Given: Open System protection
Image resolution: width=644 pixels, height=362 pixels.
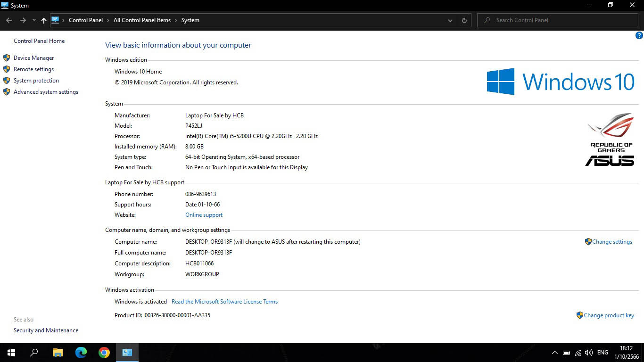Looking at the screenshot, I should [36, 81].
